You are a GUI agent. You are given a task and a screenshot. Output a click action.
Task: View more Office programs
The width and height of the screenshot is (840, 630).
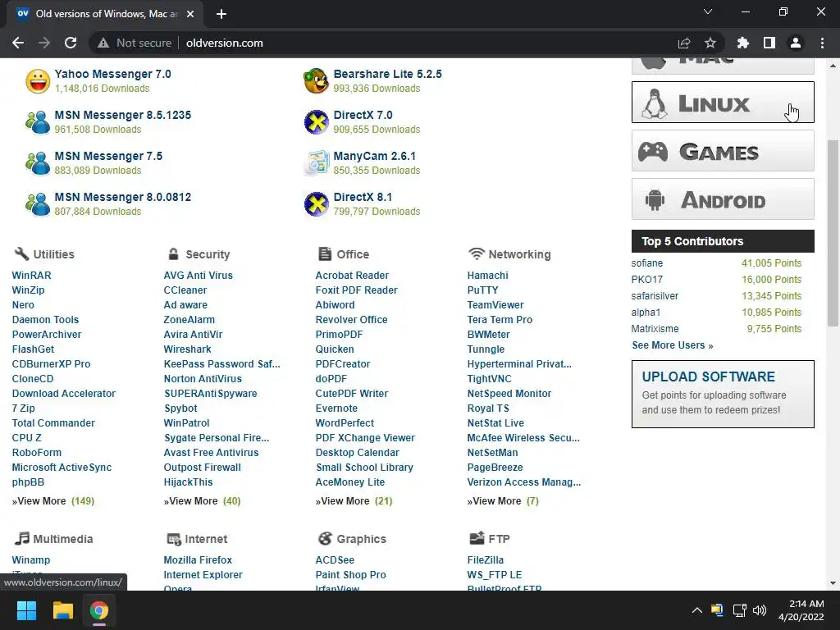[354, 501]
